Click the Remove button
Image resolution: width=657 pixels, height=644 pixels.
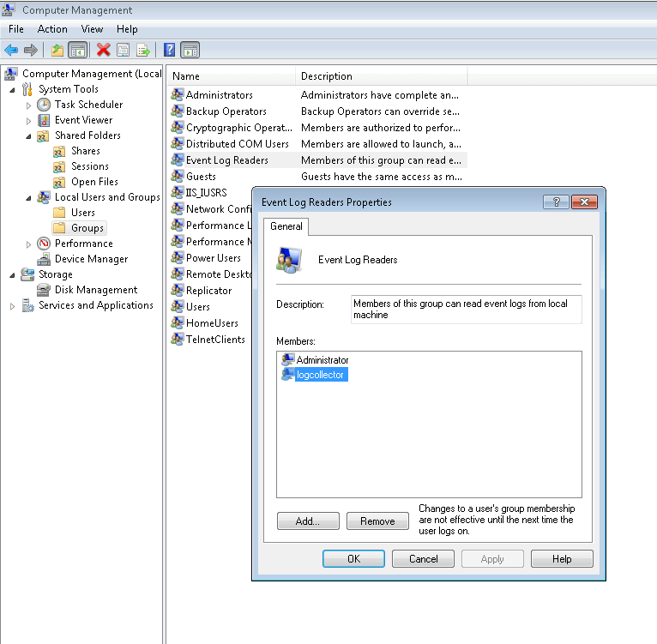coord(377,521)
